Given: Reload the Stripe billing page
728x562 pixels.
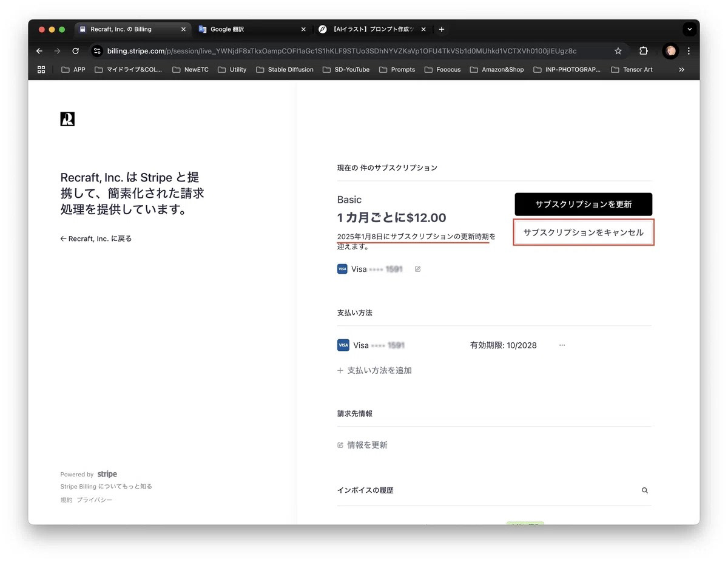Looking at the screenshot, I should [75, 51].
